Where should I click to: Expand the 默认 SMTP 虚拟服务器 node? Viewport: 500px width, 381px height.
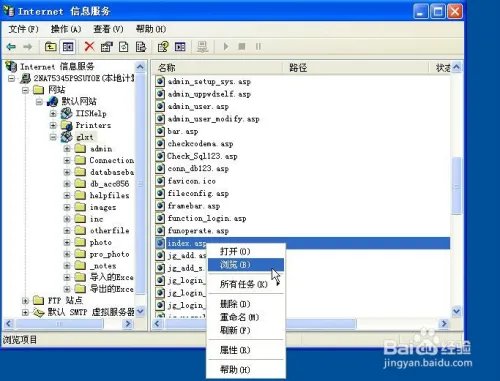point(25,312)
